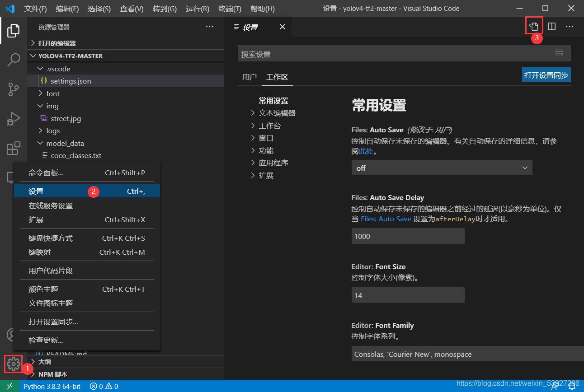
Task: Expand the 打开的编辑器 section
Action: pos(126,43)
